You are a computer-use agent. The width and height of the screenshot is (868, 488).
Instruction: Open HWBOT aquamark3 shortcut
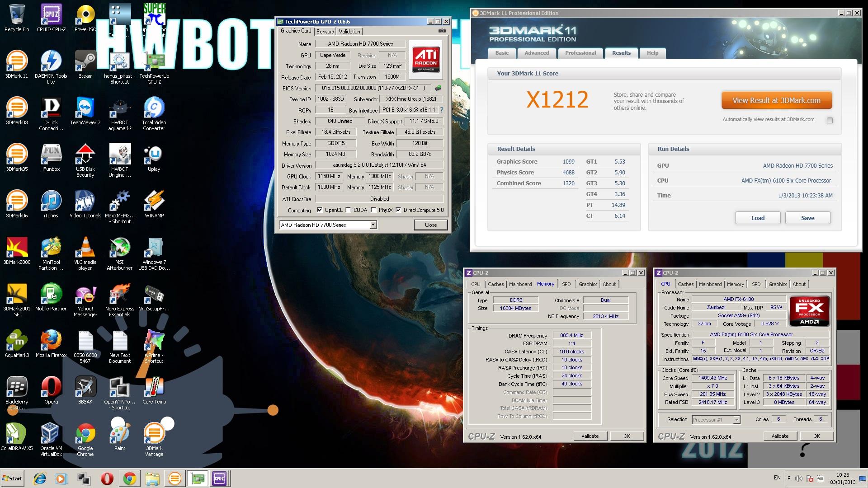tap(120, 114)
